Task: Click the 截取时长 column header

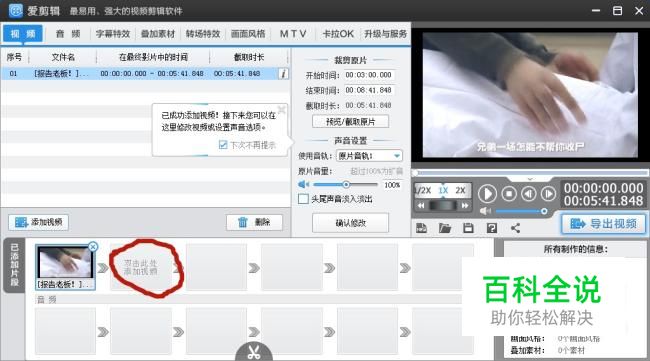Action: tap(249, 57)
